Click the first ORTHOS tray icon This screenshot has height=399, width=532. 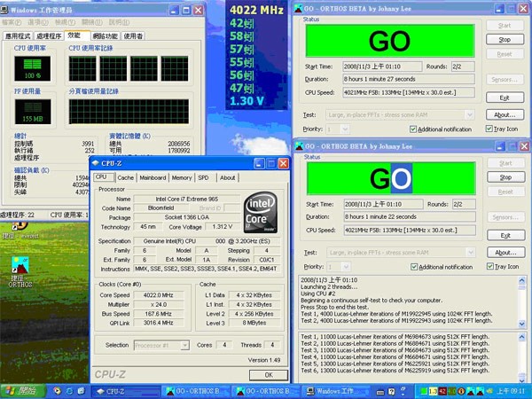(471, 392)
